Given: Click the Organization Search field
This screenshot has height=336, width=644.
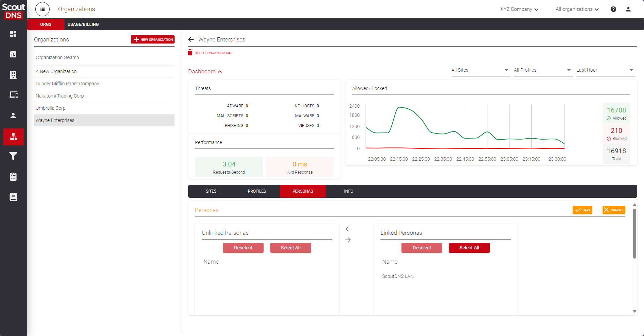Looking at the screenshot, I should tap(104, 57).
